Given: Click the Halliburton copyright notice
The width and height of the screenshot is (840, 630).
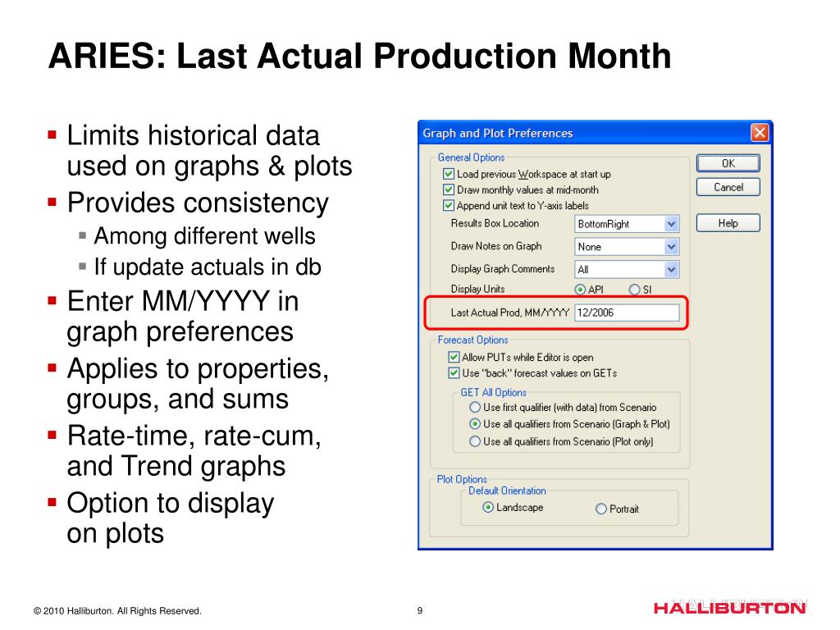Looking at the screenshot, I should pos(117,610).
